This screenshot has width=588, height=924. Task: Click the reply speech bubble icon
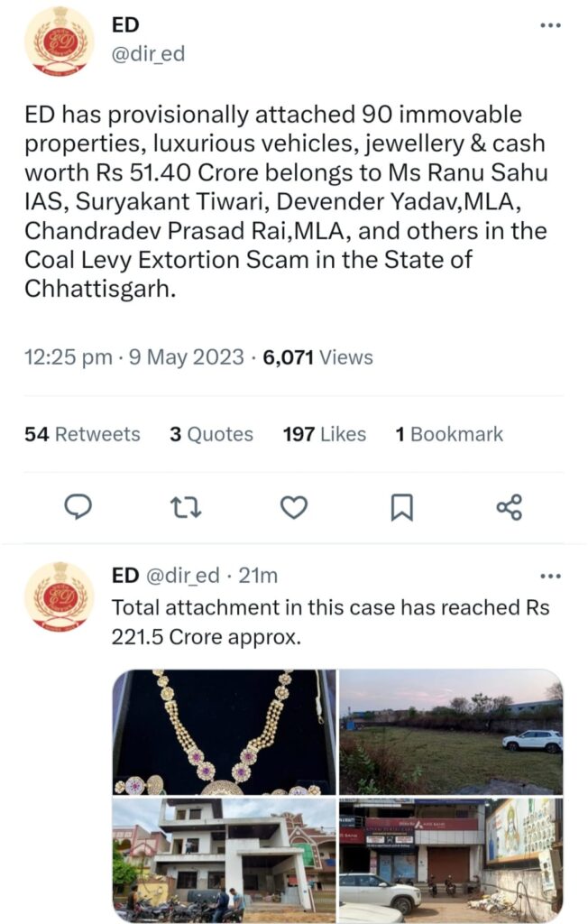(x=79, y=508)
